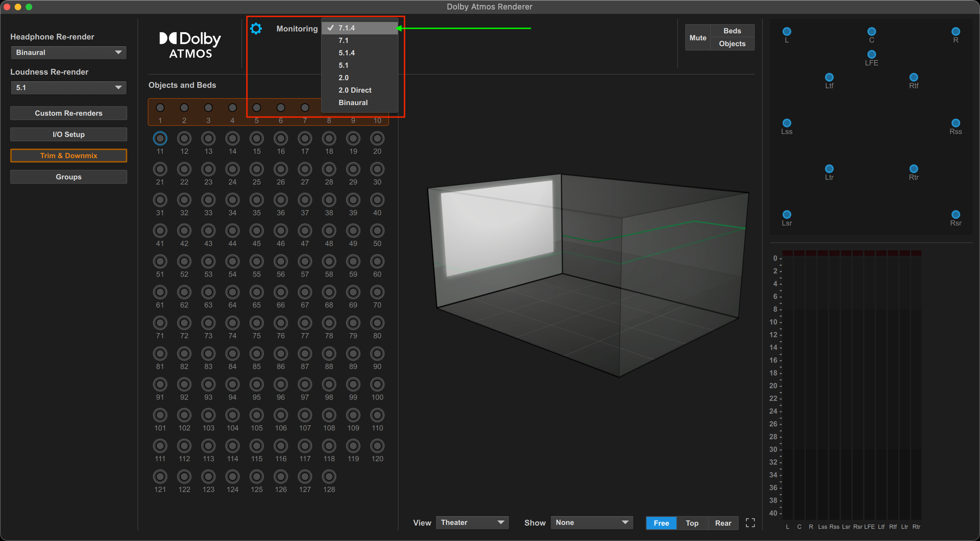The image size is (980, 541).
Task: Click the Ltf speaker icon
Action: 829,77
